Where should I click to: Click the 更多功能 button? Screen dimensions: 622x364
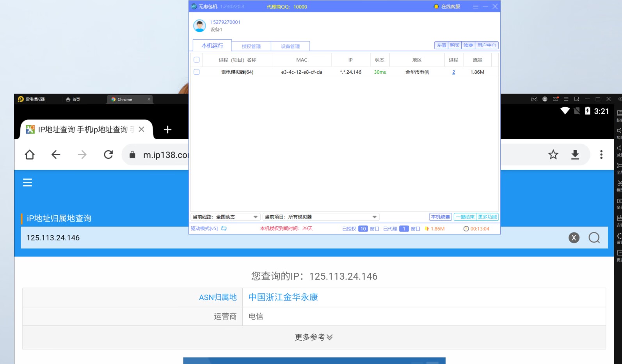tap(487, 217)
